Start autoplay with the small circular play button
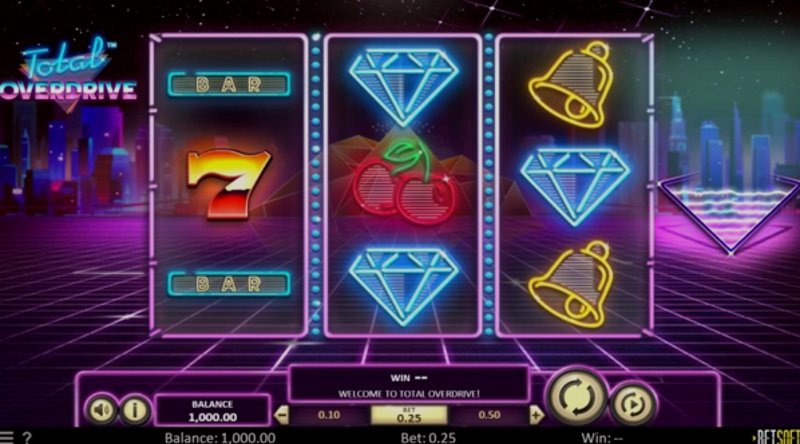800x444 pixels. pyautogui.click(x=633, y=404)
